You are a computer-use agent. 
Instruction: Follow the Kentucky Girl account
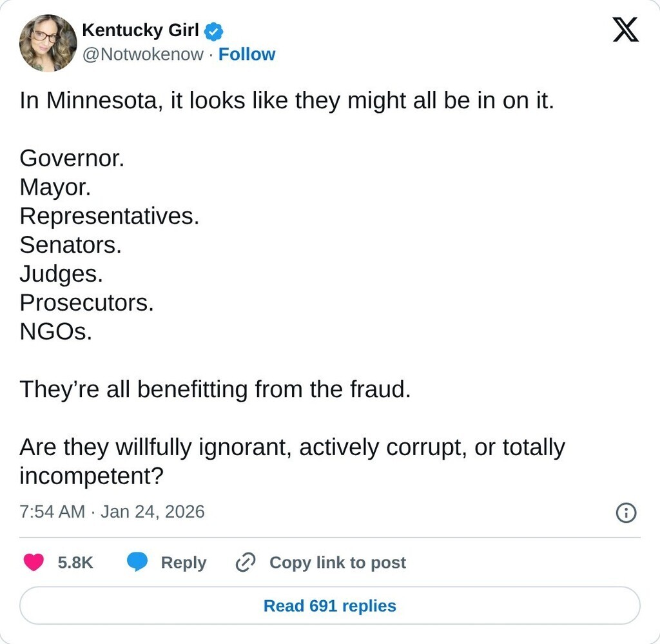tap(247, 55)
